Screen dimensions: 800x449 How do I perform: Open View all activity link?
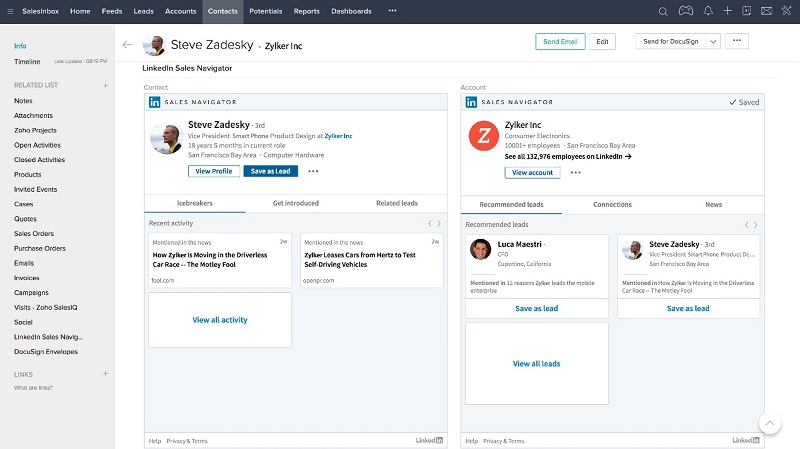(219, 320)
